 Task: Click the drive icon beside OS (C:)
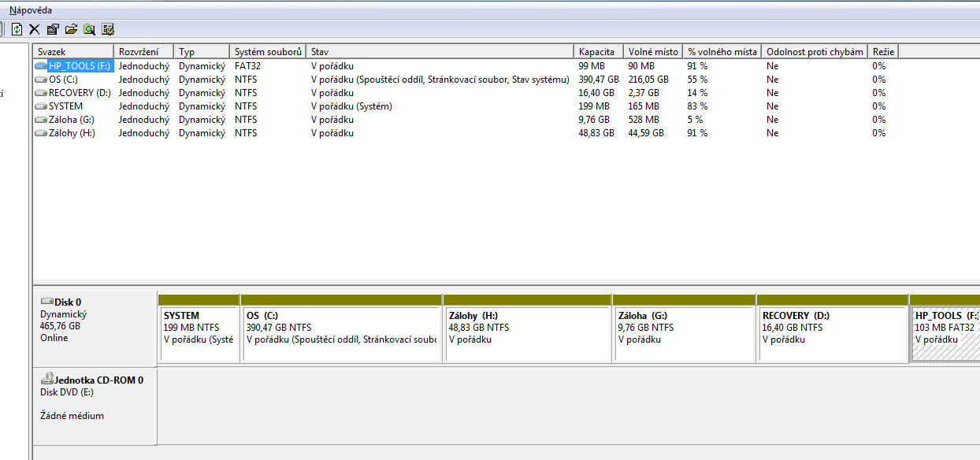coord(41,80)
